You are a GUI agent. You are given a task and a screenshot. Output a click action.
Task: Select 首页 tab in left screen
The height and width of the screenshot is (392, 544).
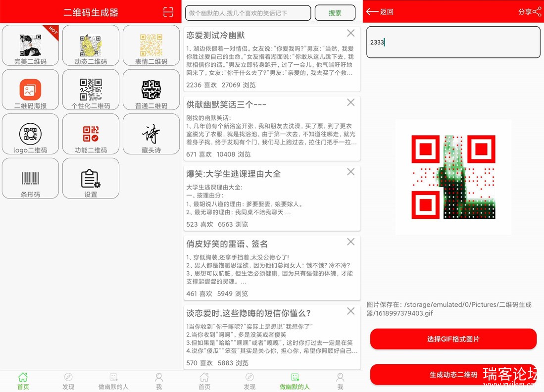pos(23,381)
